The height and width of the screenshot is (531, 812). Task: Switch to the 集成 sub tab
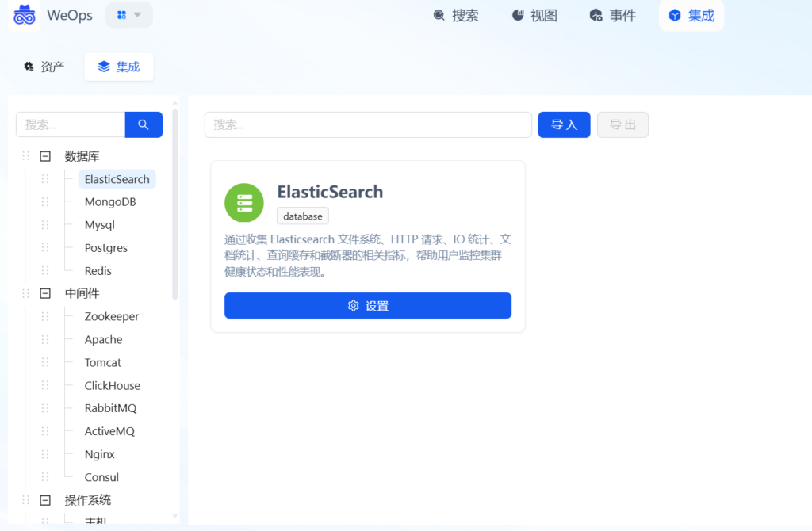pos(119,67)
